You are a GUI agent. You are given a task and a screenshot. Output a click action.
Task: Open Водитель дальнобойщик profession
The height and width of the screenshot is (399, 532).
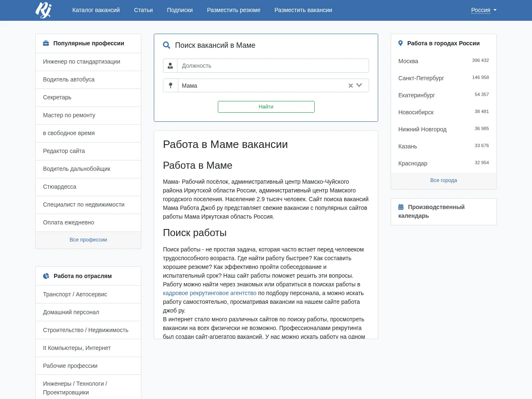coord(88,169)
